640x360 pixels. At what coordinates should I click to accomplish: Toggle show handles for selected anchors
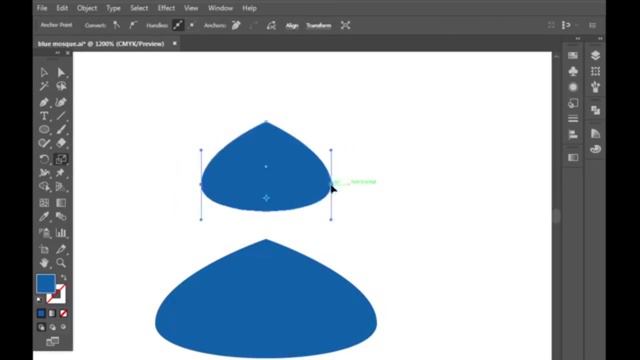(x=178, y=25)
